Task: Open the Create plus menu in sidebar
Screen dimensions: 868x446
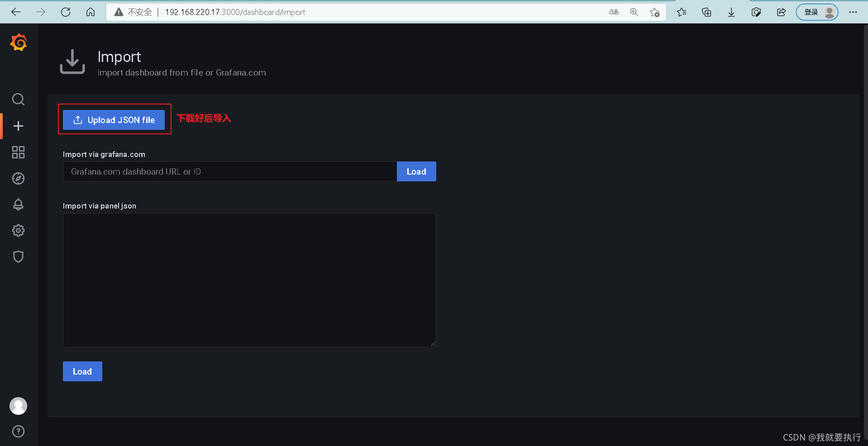Action: 18,126
